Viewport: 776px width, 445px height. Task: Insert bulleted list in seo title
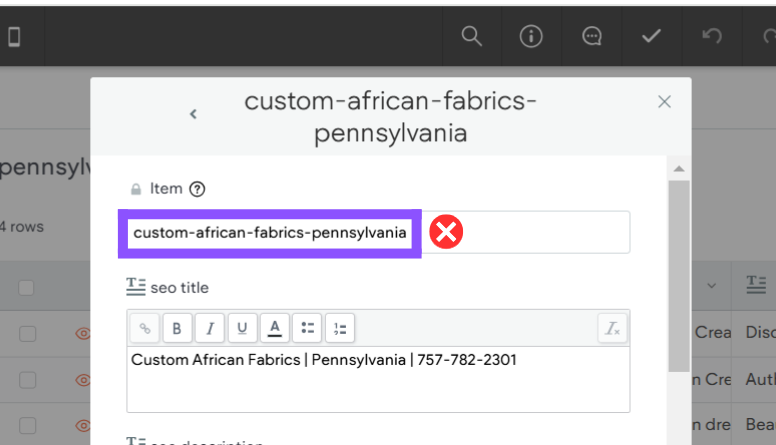click(307, 328)
